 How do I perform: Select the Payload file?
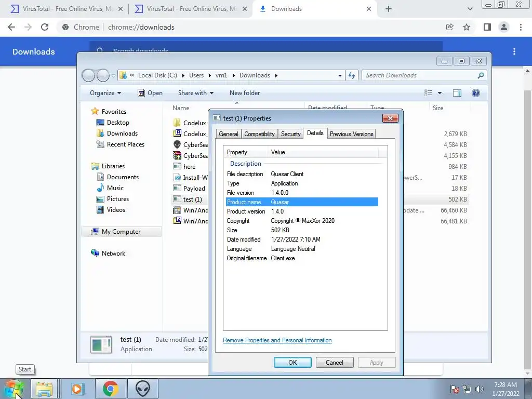click(194, 188)
